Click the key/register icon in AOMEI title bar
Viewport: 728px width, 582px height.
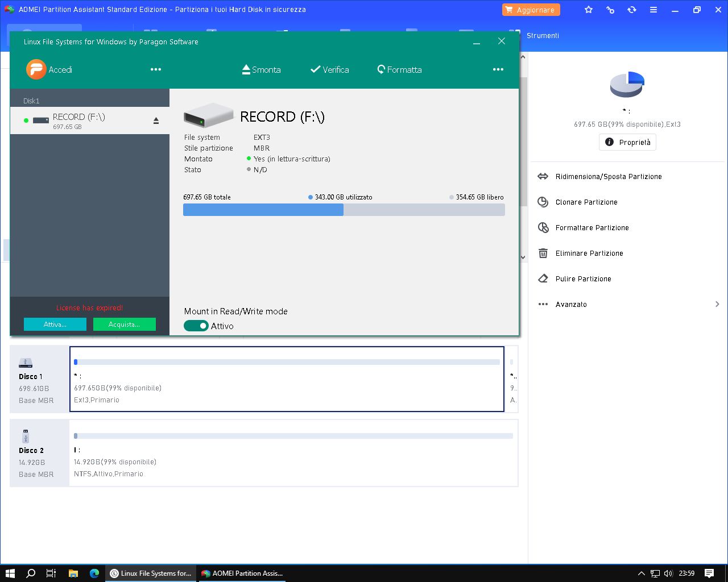click(610, 10)
